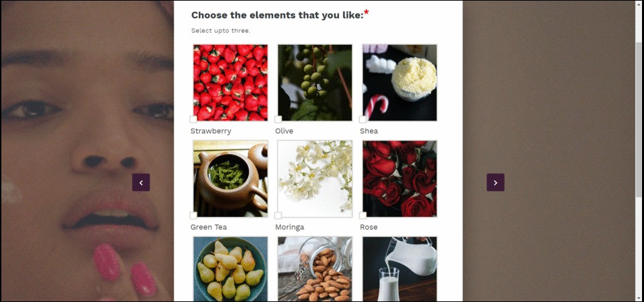
Task: Click the Strawberry label text
Action: (x=210, y=131)
